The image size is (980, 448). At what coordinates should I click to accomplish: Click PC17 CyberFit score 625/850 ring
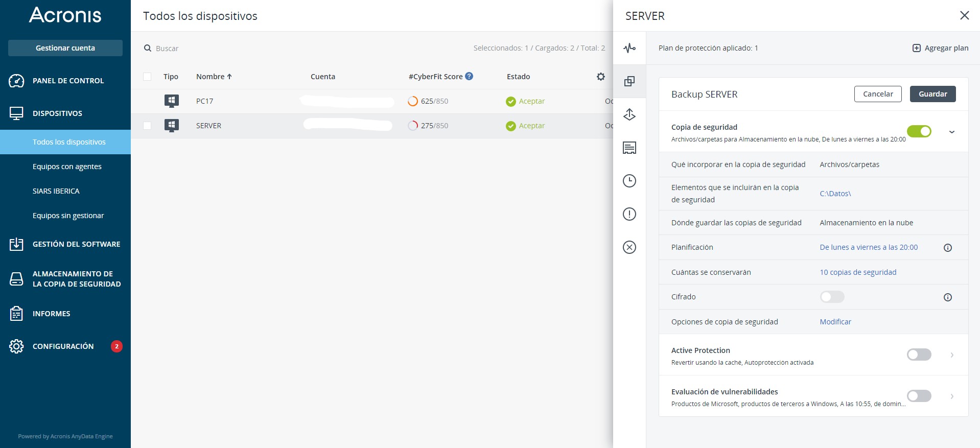(413, 101)
